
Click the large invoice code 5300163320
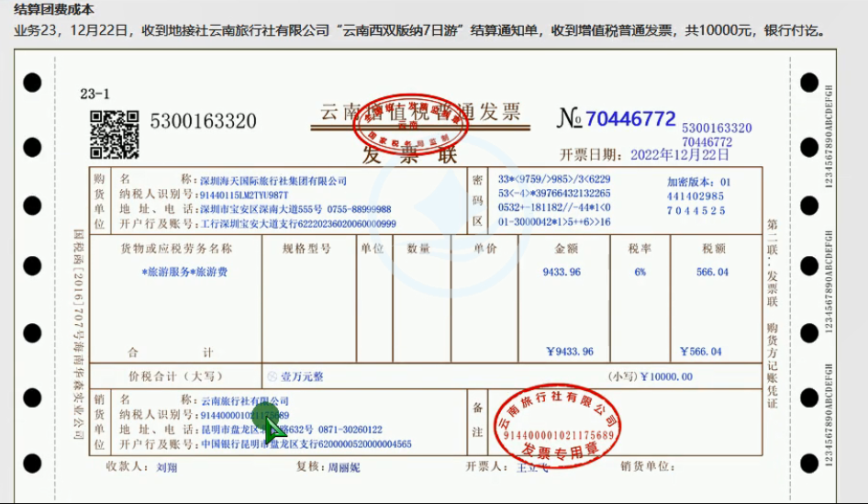tap(203, 122)
